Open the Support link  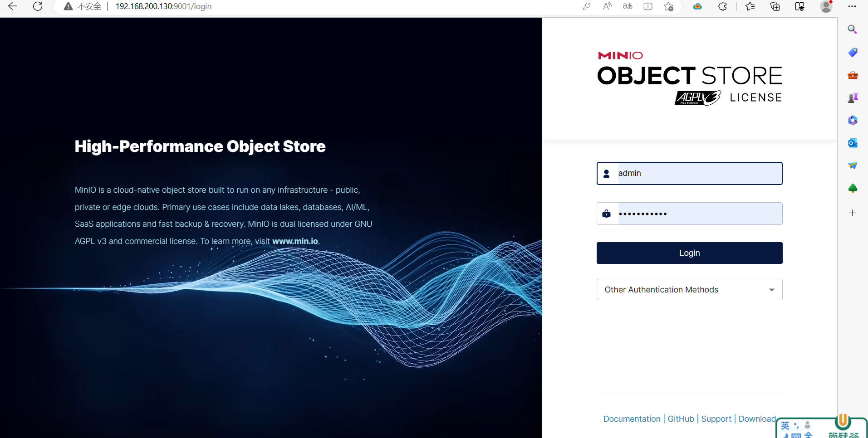pos(716,419)
